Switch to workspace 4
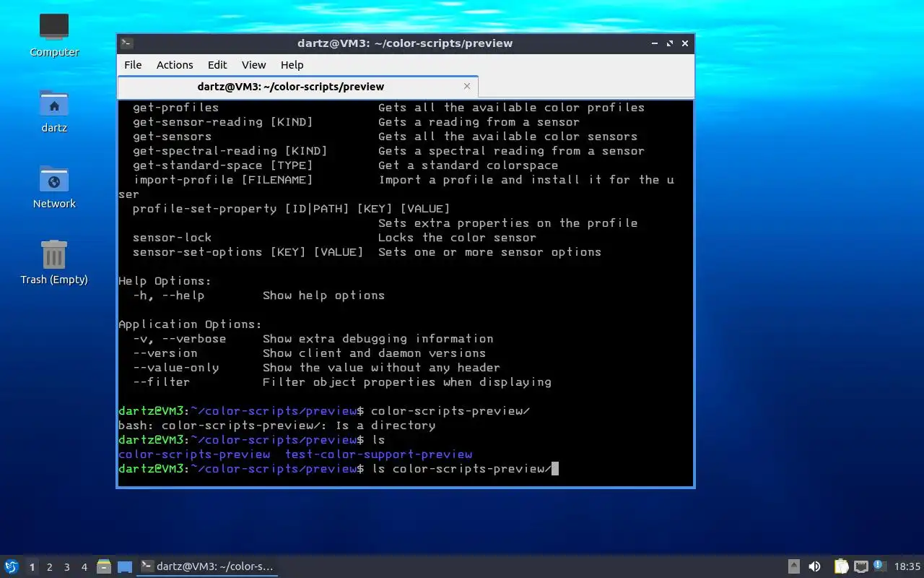Viewport: 924px width, 578px height. 84,567
